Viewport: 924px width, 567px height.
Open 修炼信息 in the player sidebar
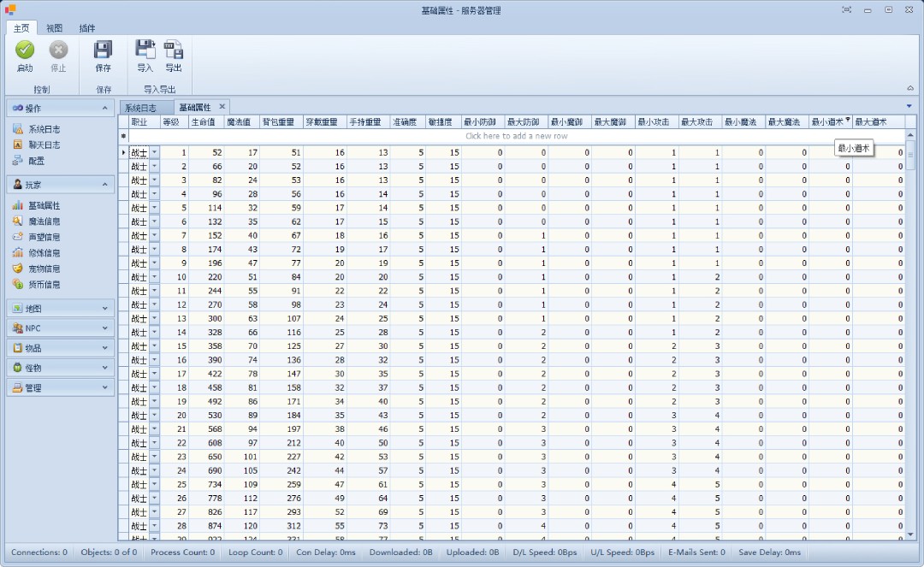(x=44, y=253)
